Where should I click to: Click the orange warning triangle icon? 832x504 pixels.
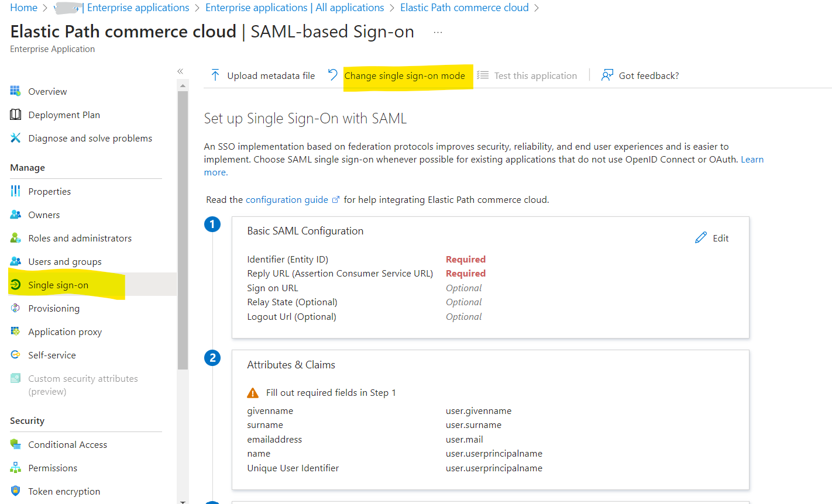pyautogui.click(x=253, y=393)
